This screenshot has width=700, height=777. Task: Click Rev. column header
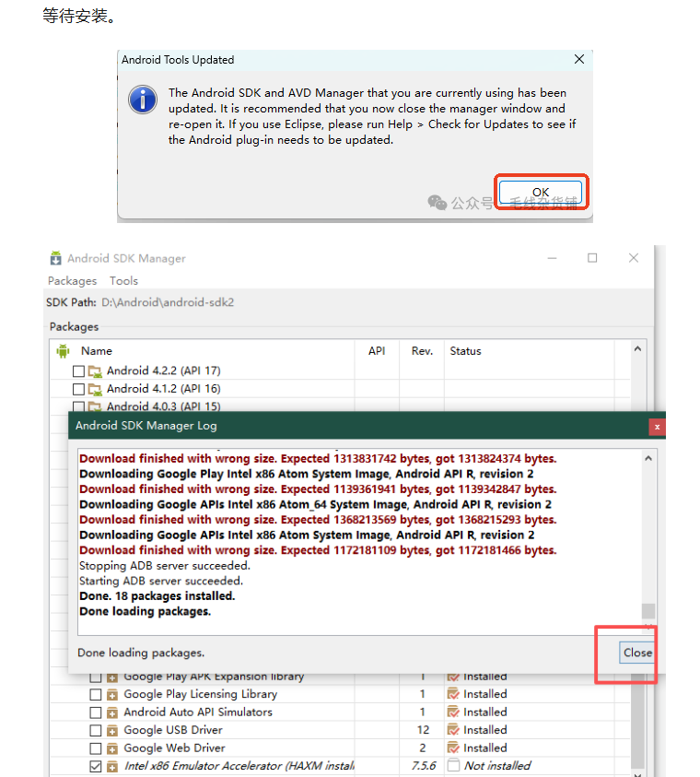tap(422, 351)
